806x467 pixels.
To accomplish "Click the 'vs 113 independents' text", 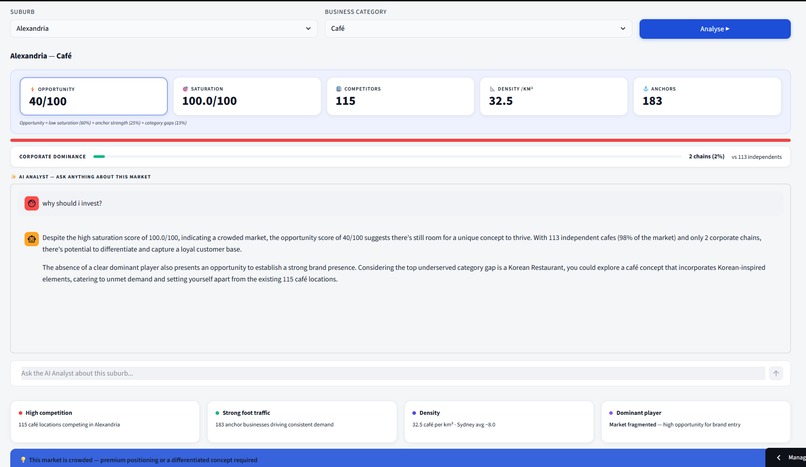I will point(757,157).
